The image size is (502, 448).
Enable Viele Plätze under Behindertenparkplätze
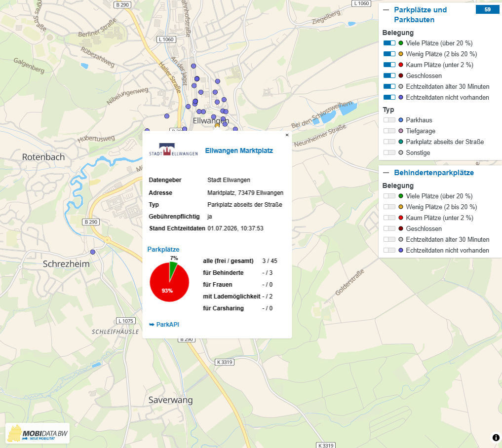click(x=389, y=196)
